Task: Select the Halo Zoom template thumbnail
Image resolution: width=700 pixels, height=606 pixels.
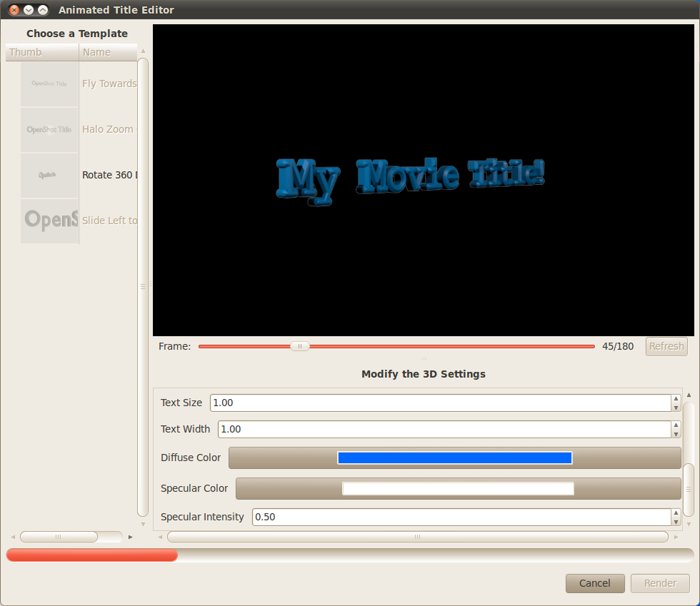Action: (x=49, y=129)
